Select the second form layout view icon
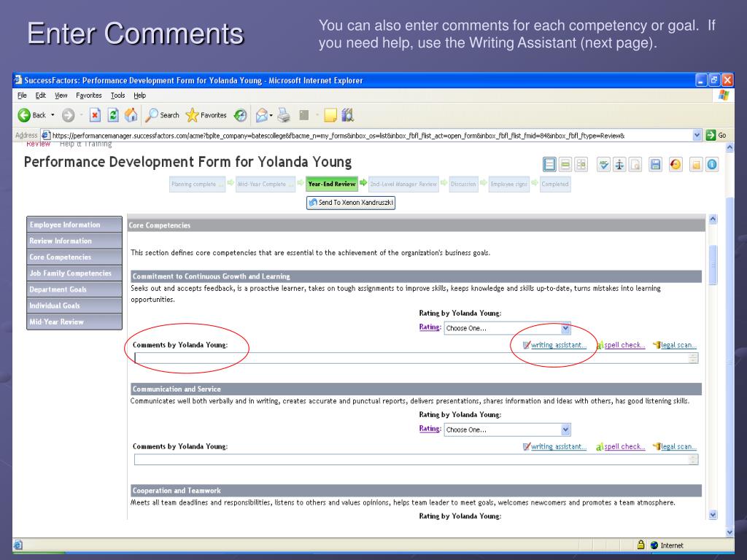The width and height of the screenshot is (747, 560). (x=565, y=165)
